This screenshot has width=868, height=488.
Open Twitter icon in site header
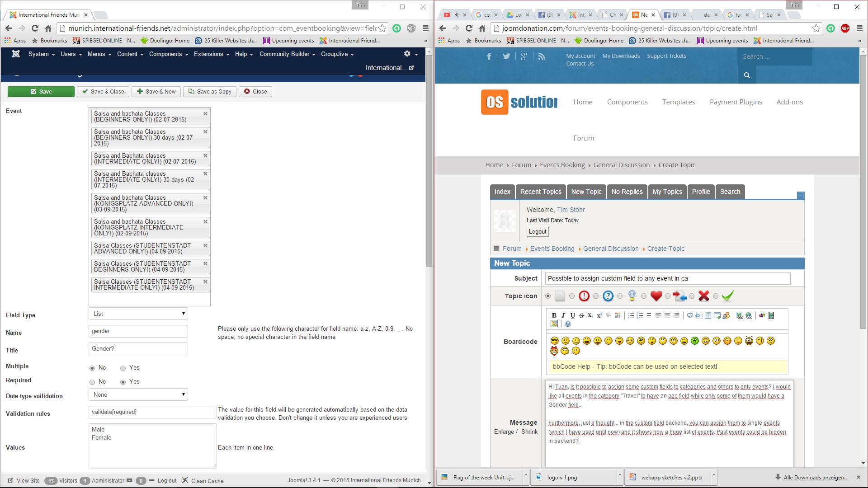pos(506,56)
